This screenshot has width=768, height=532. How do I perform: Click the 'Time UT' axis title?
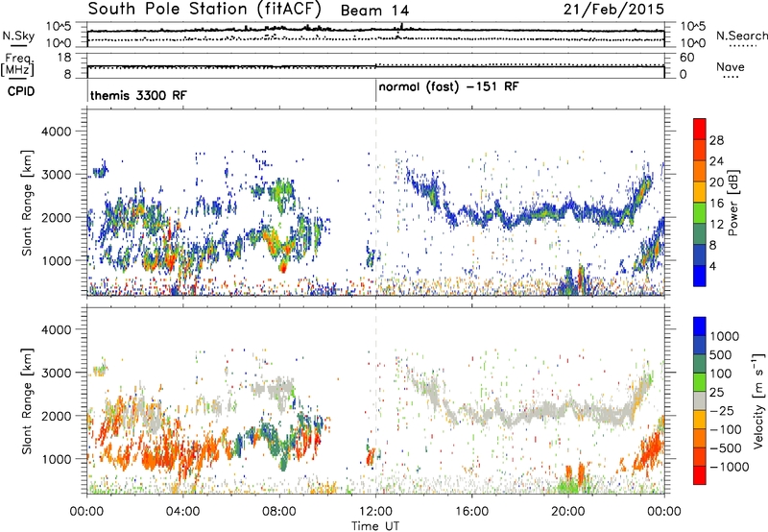tap(375, 526)
